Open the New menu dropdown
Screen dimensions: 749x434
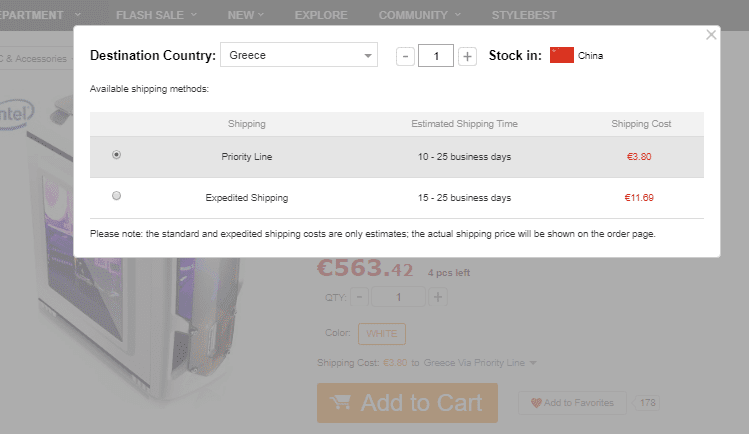246,15
